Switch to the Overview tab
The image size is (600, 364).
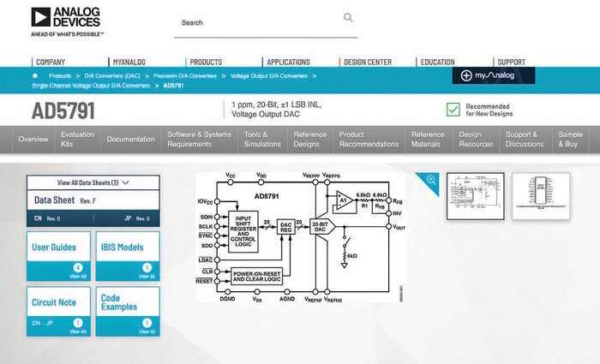coord(33,139)
